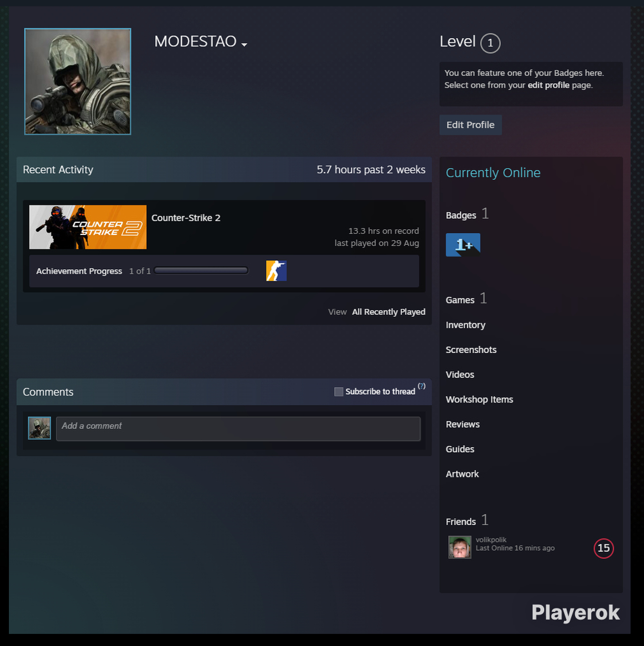Click the Counter-Strike 2 game banner
Viewport: 644px width, 646px height.
click(x=88, y=227)
